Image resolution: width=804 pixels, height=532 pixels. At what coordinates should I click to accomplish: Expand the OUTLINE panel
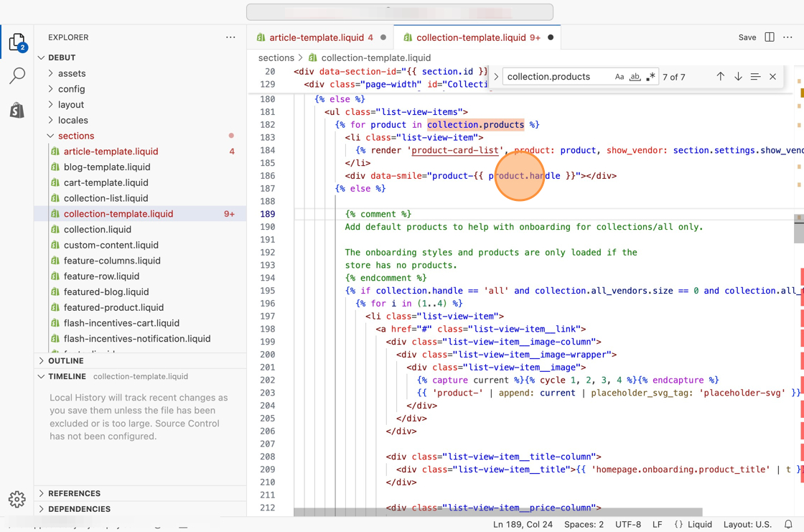(x=66, y=361)
